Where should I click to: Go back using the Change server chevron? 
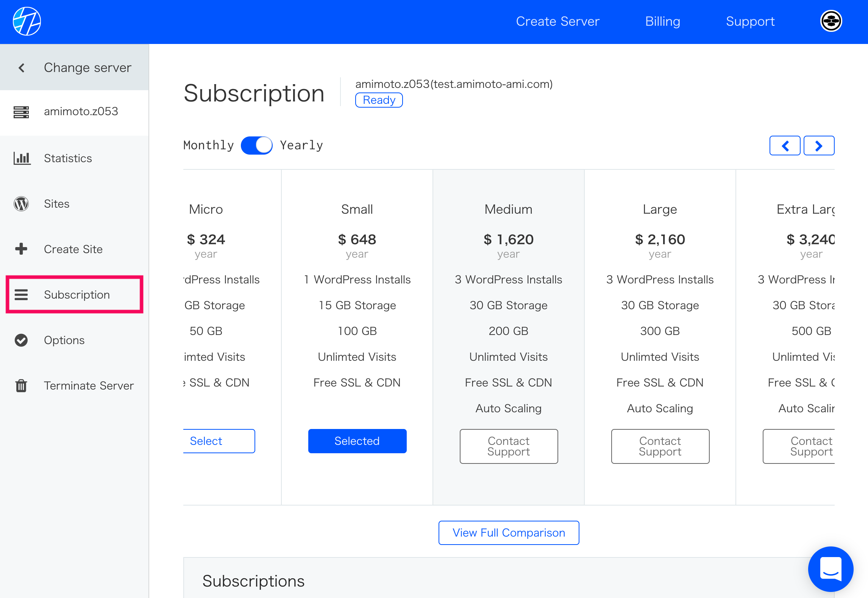pos(22,68)
